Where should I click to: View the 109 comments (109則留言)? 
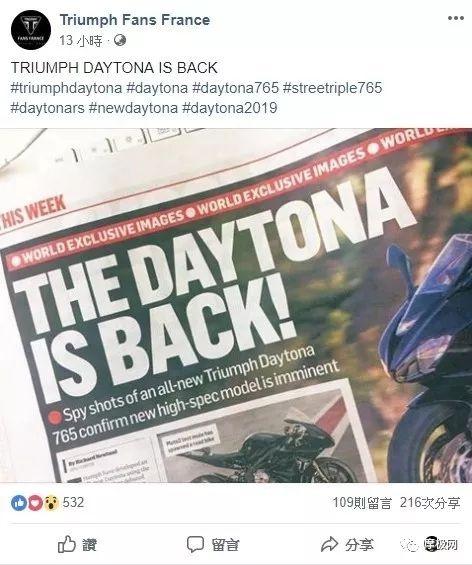pyautogui.click(x=361, y=503)
